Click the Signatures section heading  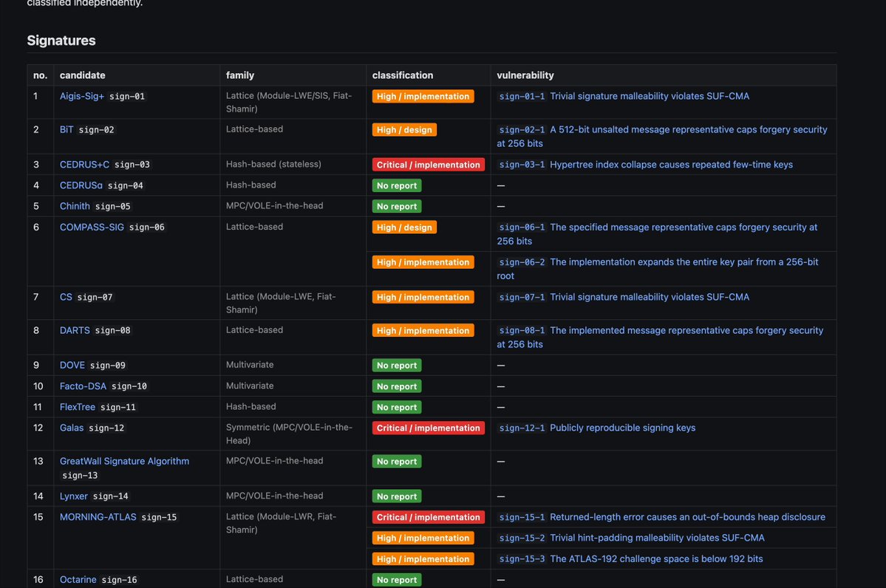click(61, 41)
